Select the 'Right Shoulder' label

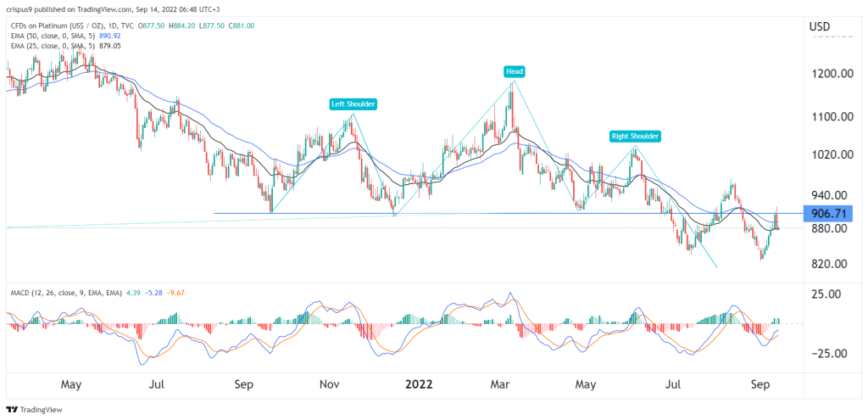636,136
